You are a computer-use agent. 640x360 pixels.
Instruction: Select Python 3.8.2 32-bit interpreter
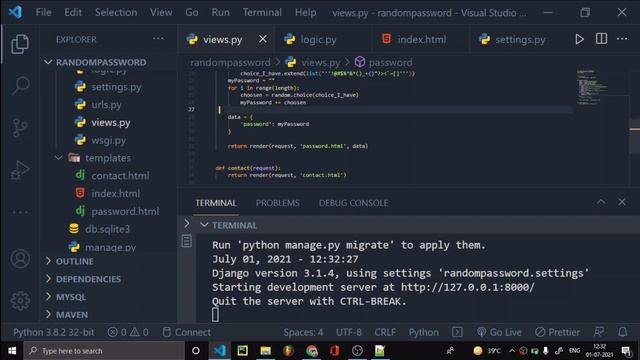pos(53,332)
